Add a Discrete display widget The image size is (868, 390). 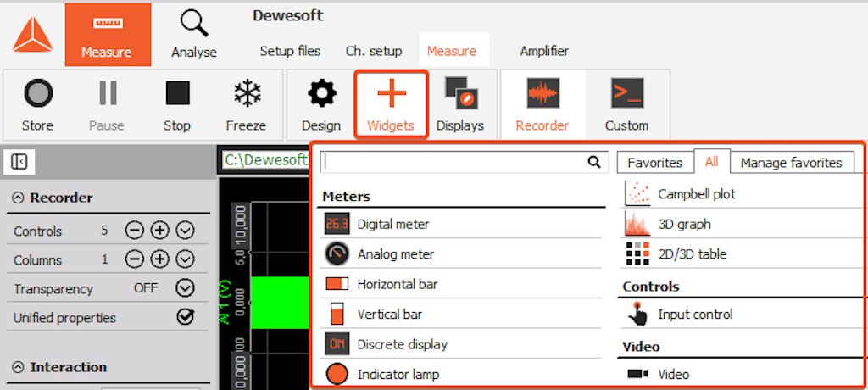coord(460,344)
